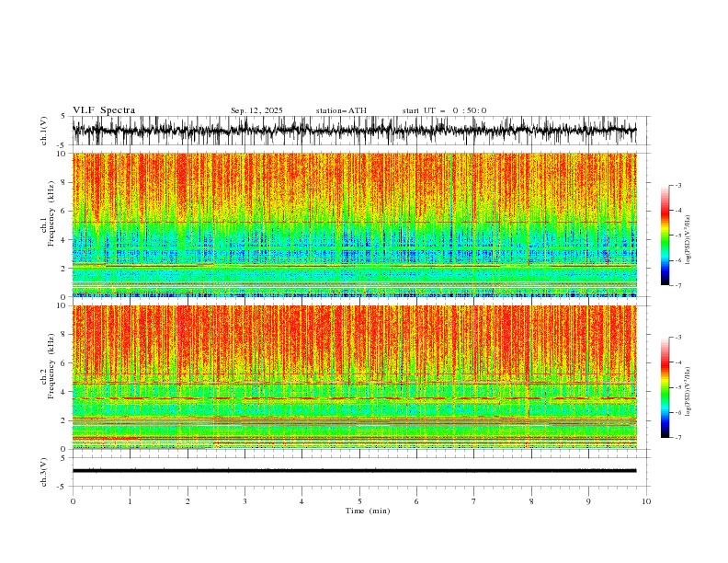The image size is (728, 563).
Task: Click the "VLF Spectra" title text
Action: 104,110
